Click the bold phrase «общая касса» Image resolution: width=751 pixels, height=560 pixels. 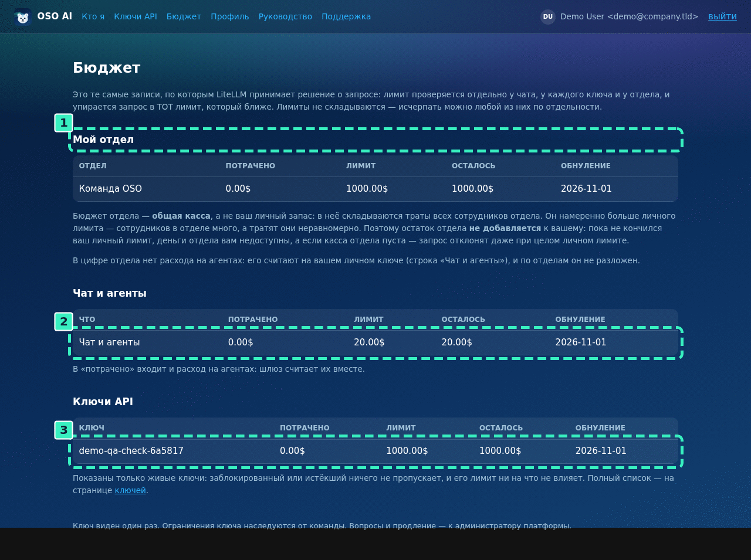(181, 216)
